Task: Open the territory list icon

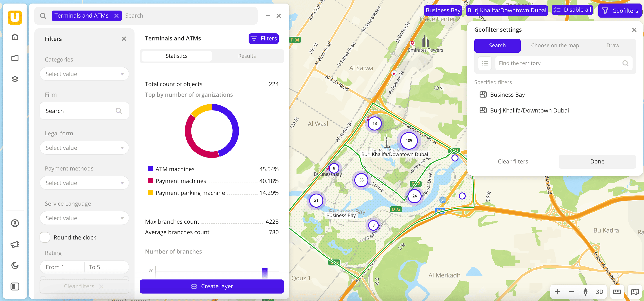Action: pos(485,63)
